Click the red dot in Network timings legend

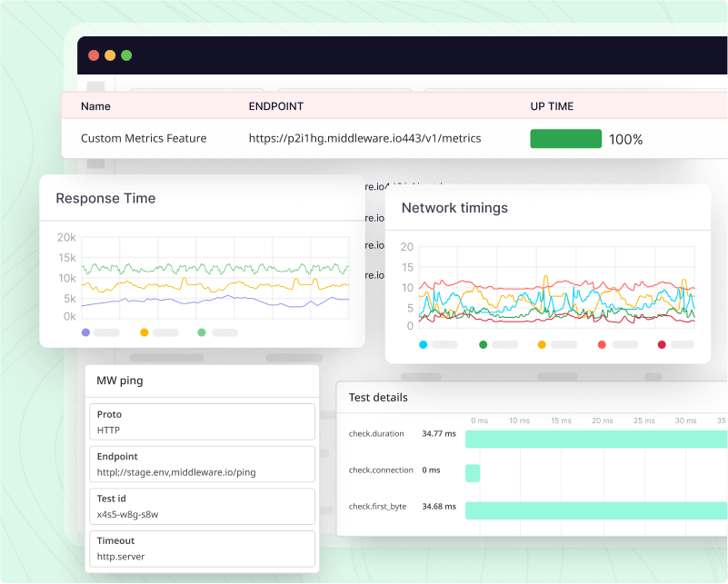(x=602, y=344)
